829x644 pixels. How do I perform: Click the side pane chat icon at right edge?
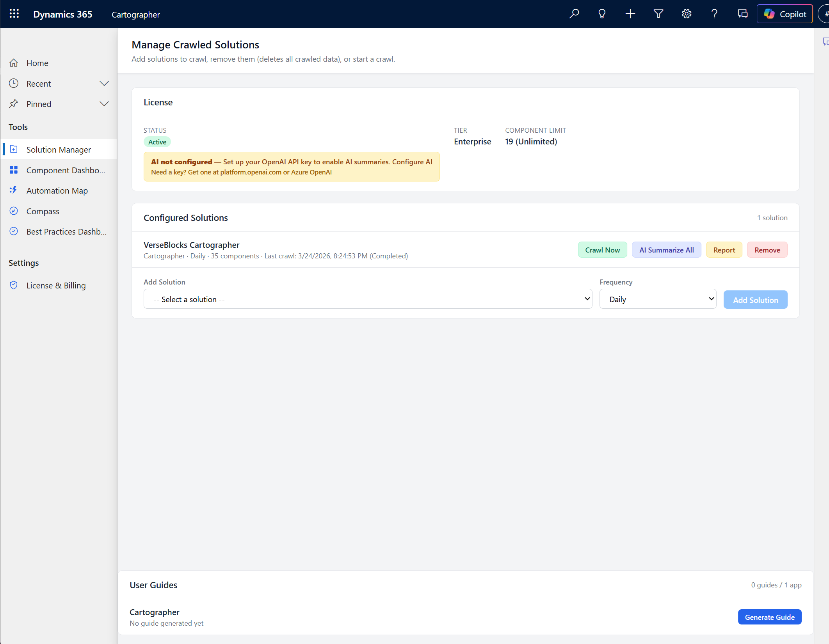click(x=825, y=41)
